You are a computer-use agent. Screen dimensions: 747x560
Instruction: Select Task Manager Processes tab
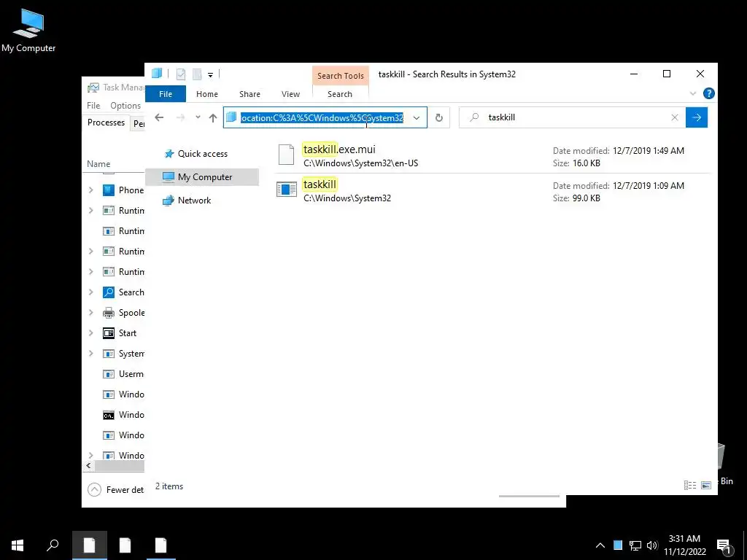click(106, 122)
